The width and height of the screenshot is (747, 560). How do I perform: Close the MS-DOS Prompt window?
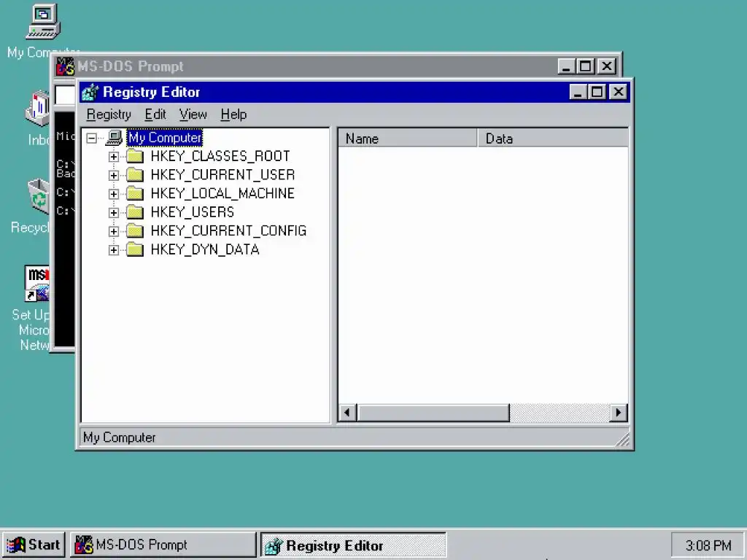(x=607, y=66)
